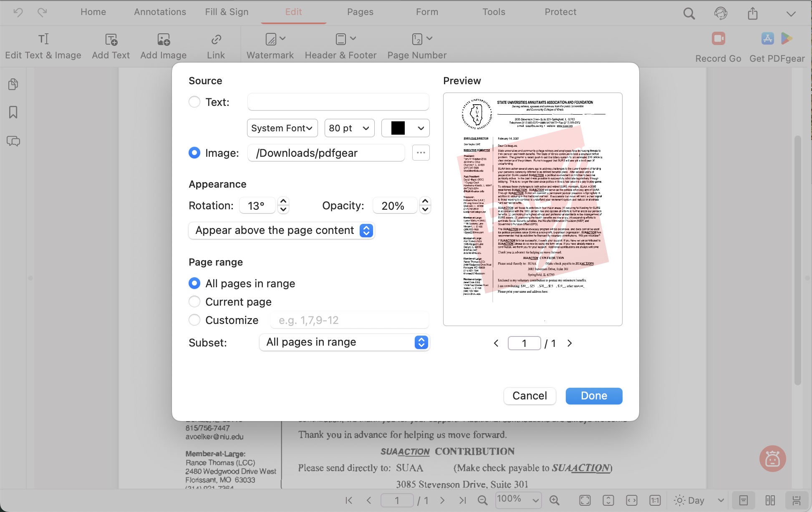Open the System Font dropdown
Image resolution: width=812 pixels, height=512 pixels.
[x=282, y=128]
